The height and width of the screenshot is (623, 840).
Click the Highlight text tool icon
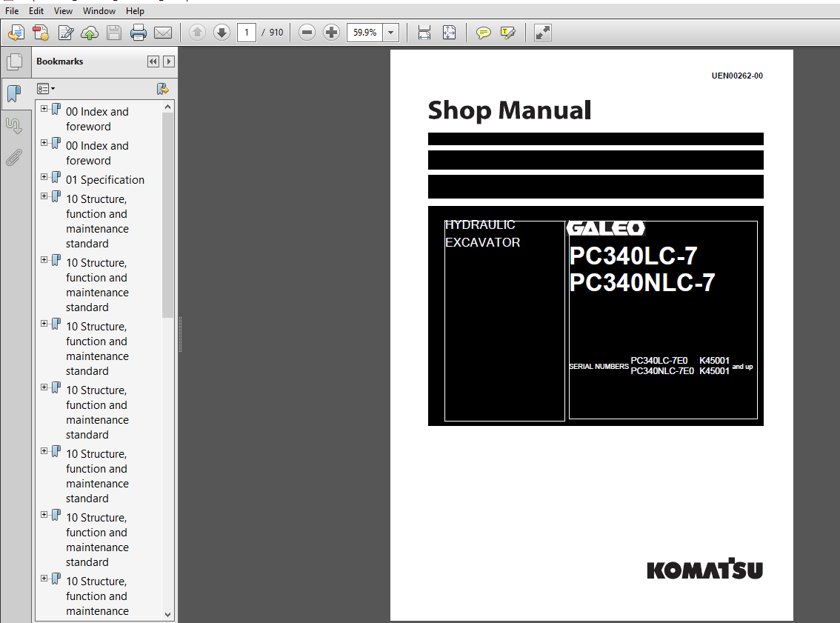[508, 33]
